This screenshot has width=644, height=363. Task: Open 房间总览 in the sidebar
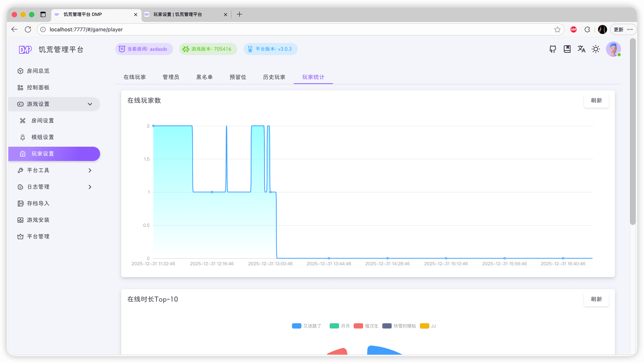38,71
